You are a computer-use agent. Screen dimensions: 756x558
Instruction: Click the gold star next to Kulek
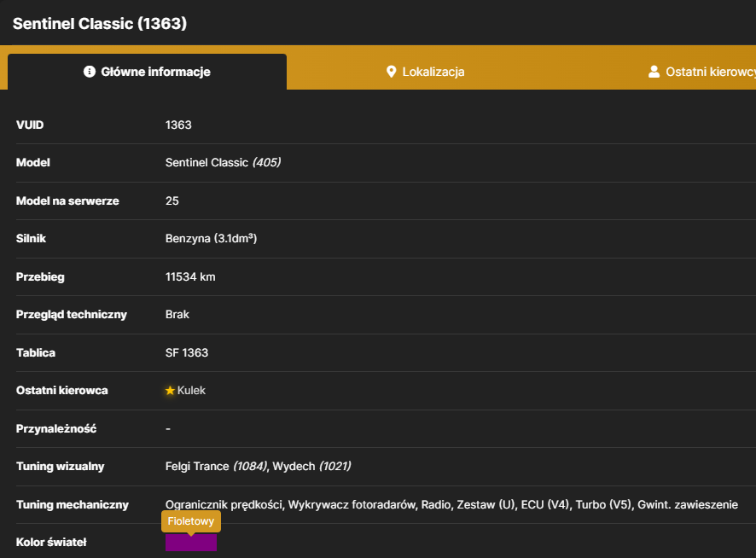[x=170, y=390]
